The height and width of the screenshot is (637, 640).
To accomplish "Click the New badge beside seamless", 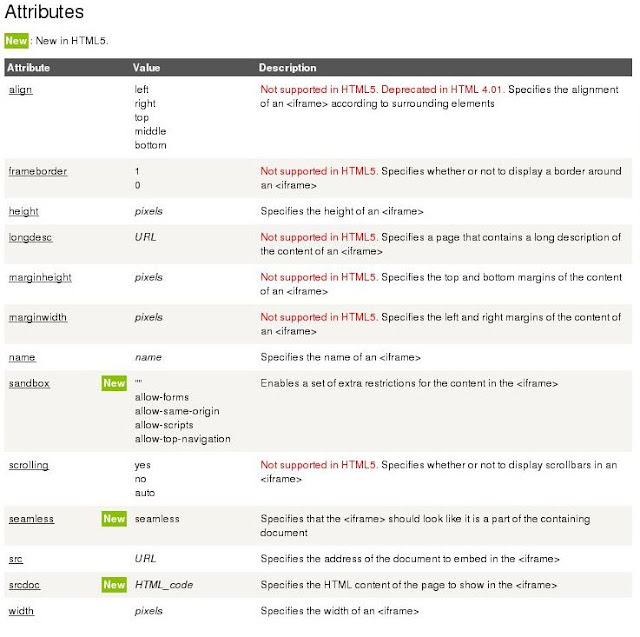I will pyautogui.click(x=114, y=519).
